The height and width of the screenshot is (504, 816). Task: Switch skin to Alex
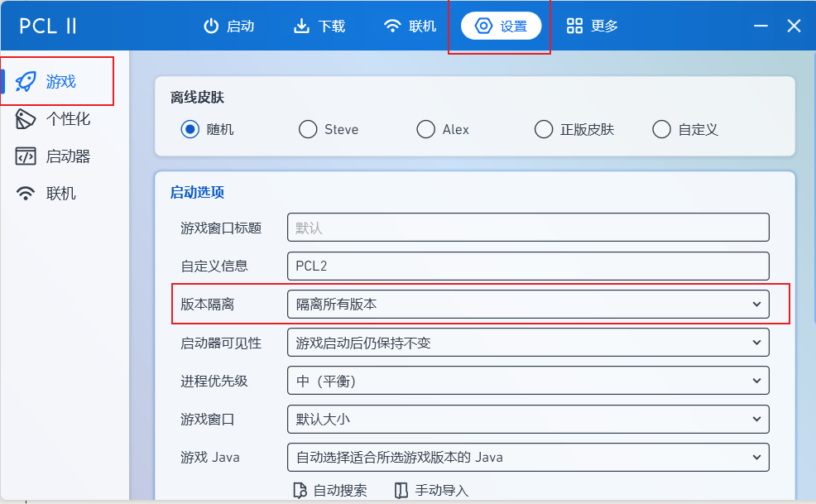click(425, 129)
